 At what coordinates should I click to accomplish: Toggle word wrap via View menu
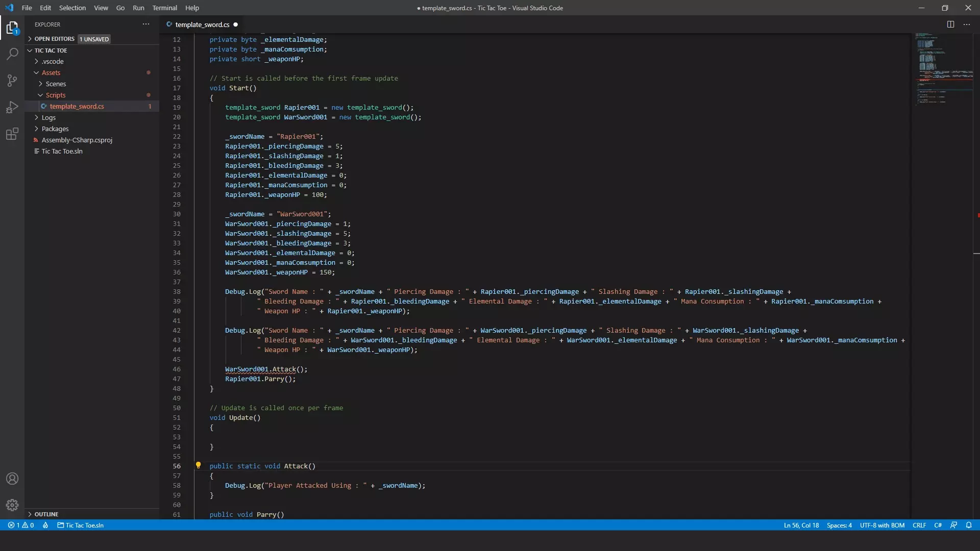[x=100, y=8]
